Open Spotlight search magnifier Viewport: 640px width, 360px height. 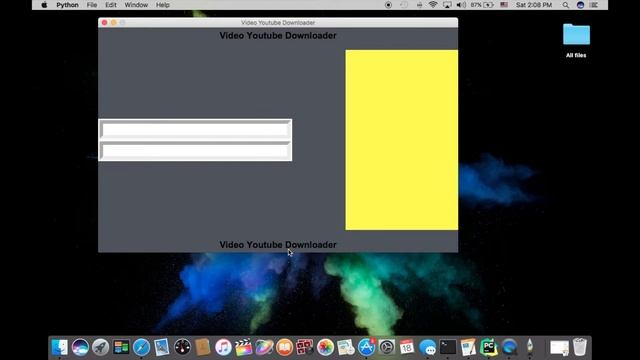pyautogui.click(x=566, y=5)
